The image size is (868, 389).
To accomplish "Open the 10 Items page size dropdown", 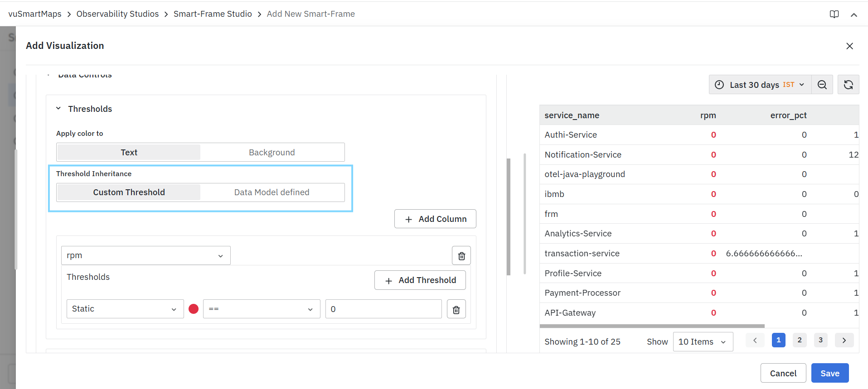I will click(703, 341).
